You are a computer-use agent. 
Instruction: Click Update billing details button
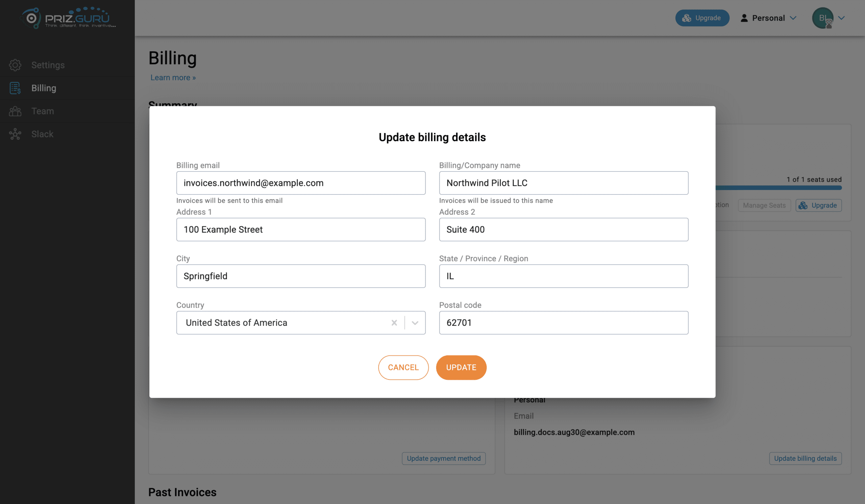pyautogui.click(x=805, y=458)
